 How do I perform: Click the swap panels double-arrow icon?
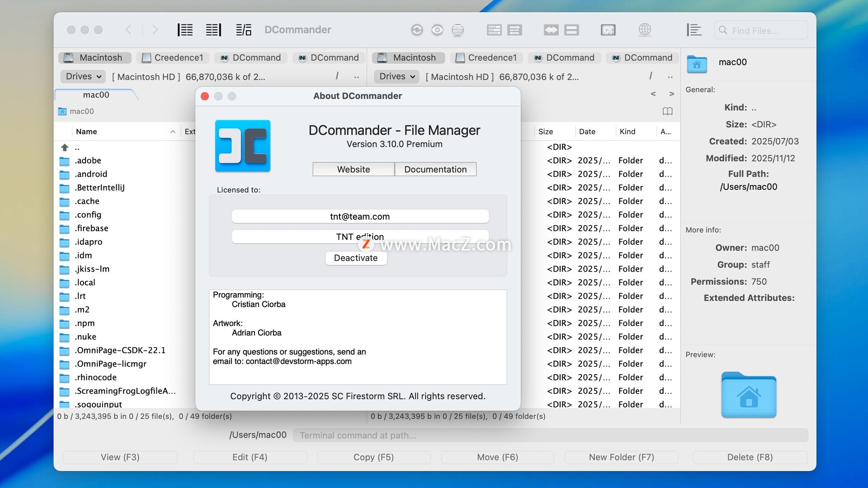click(551, 30)
